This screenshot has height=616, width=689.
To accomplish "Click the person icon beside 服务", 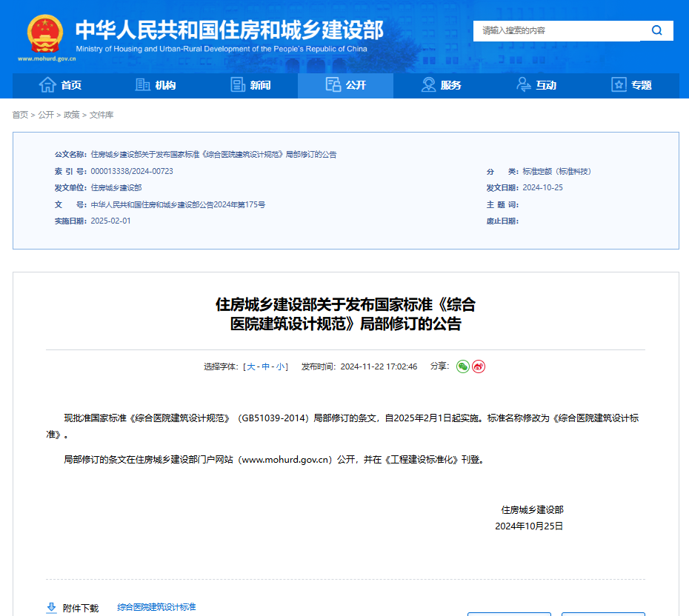I will [428, 84].
